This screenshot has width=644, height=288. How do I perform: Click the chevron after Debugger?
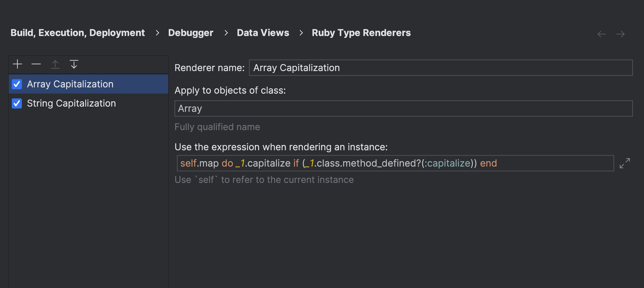click(226, 33)
